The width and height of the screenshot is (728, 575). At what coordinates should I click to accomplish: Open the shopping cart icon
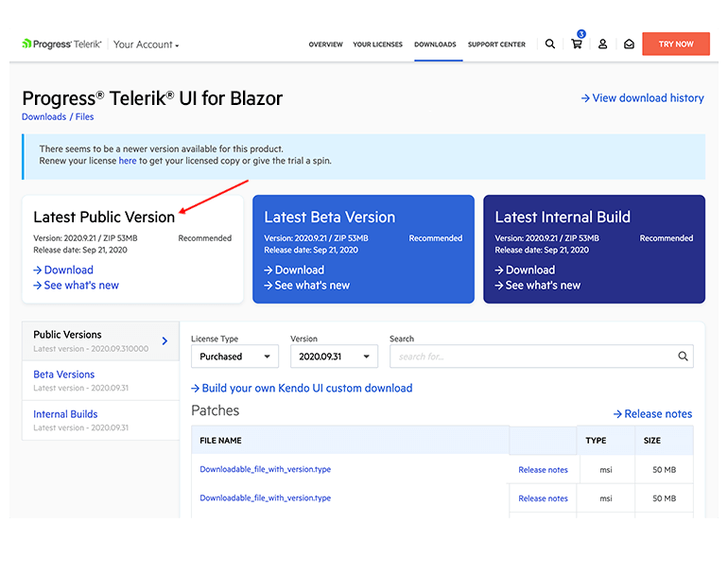[577, 44]
